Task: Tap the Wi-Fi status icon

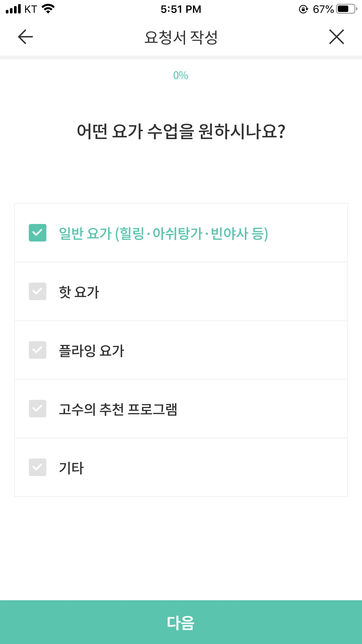Action: pyautogui.click(x=48, y=9)
